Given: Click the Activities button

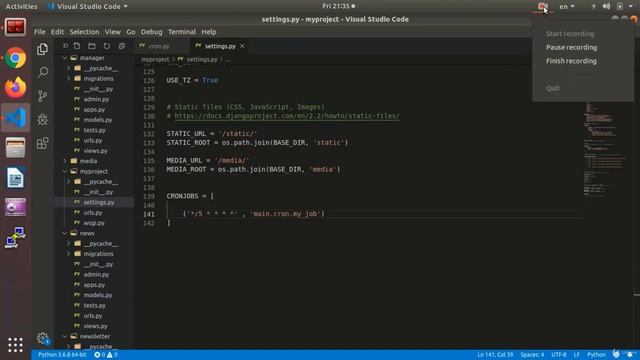Looking at the screenshot, I should click(x=21, y=6).
